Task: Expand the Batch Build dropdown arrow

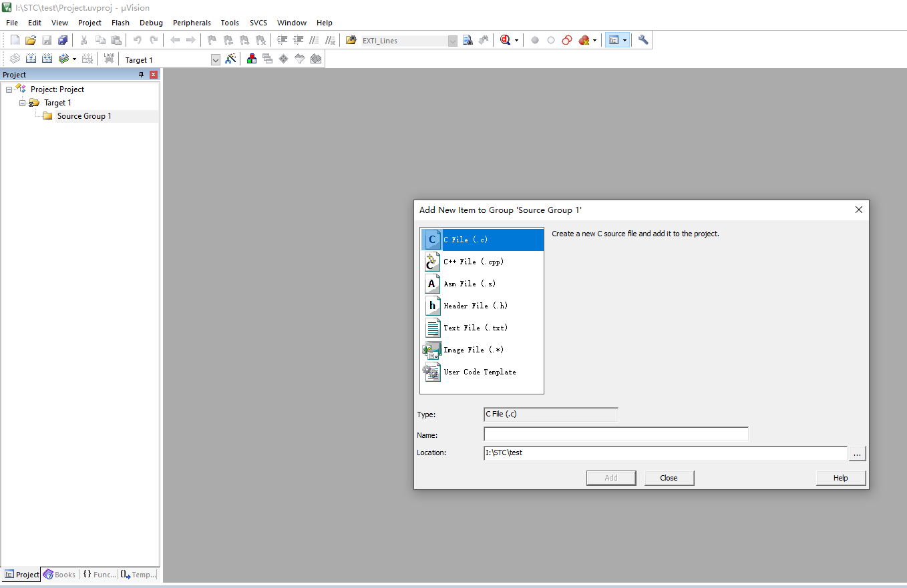Action: coord(74,59)
